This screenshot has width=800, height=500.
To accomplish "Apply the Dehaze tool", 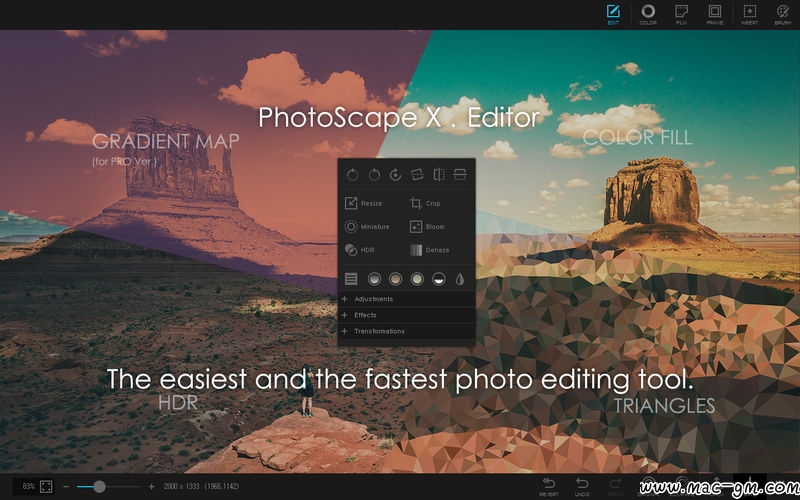I will point(430,250).
